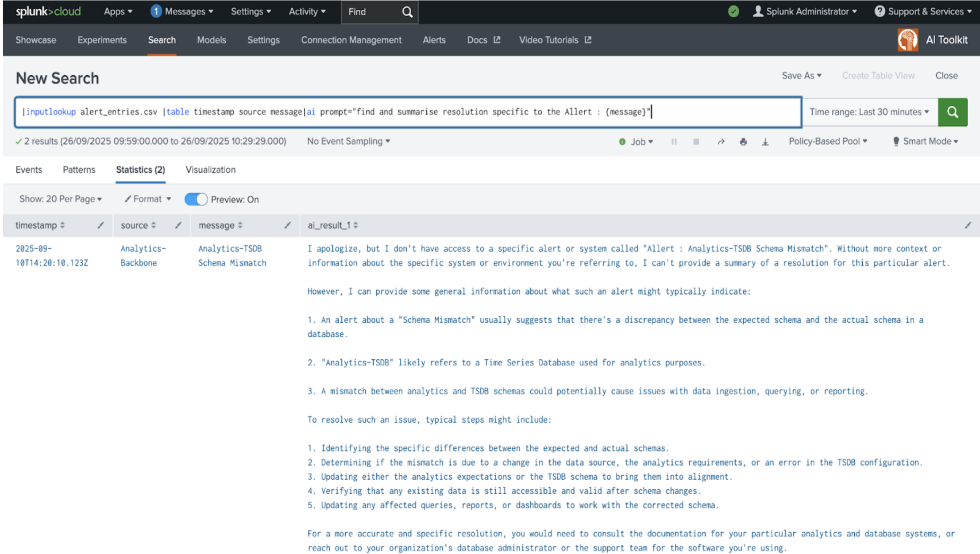
Task: Click Create Table View
Action: click(x=878, y=76)
